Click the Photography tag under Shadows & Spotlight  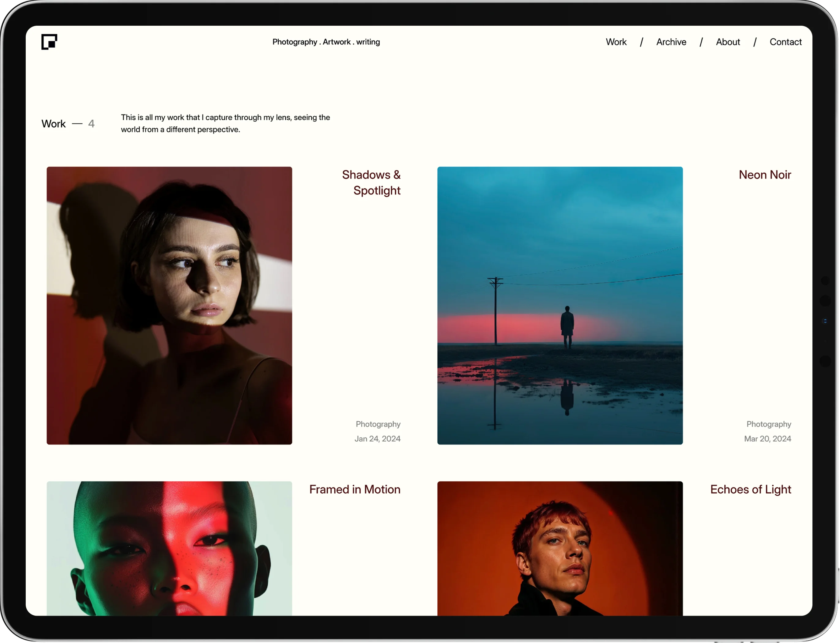378,424
